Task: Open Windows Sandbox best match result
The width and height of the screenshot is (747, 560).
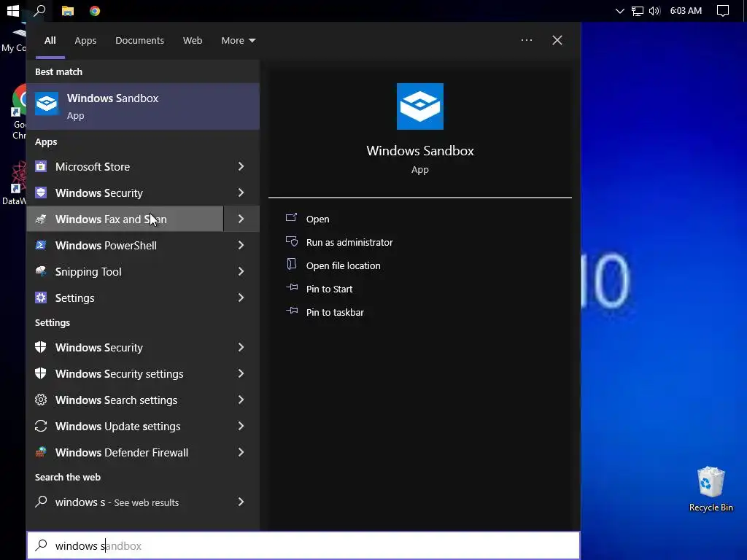Action: click(143, 106)
